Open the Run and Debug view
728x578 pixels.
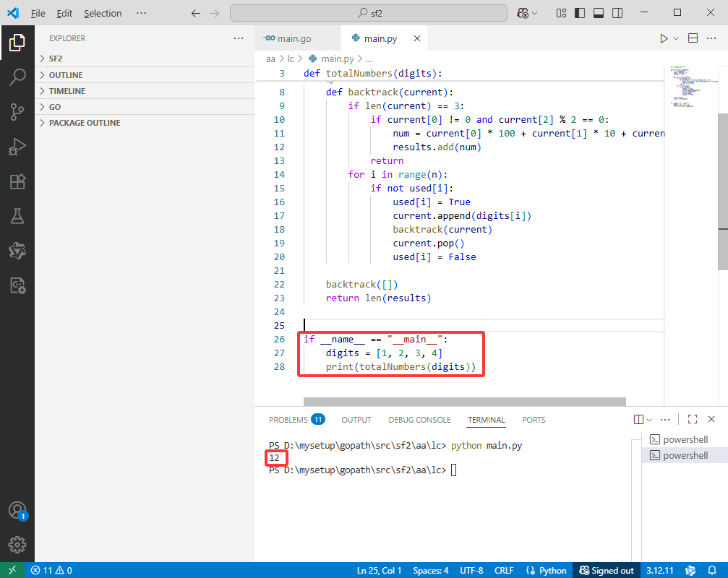(x=17, y=147)
